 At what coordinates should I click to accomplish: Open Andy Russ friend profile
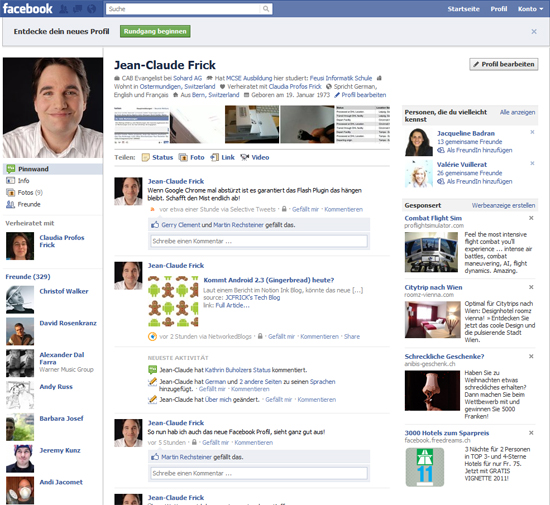tap(56, 386)
